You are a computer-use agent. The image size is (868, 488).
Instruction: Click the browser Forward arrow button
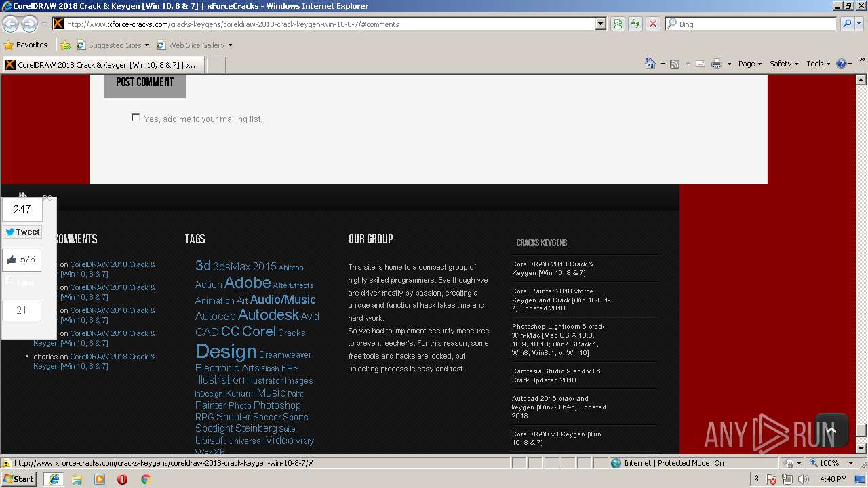(x=29, y=24)
